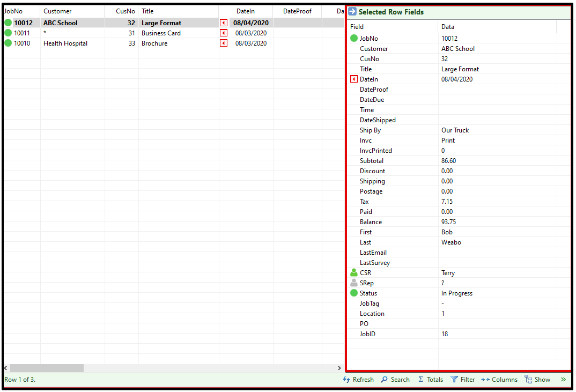The width and height of the screenshot is (576, 392).
Task: Click red date arrow icon in Large Format row
Action: [x=223, y=23]
